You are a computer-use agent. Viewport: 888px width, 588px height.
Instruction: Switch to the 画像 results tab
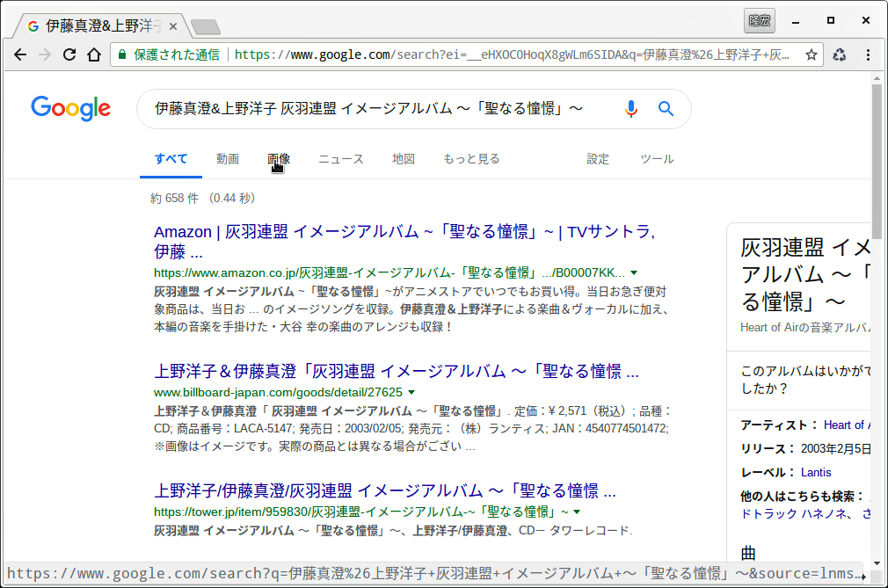(x=279, y=159)
